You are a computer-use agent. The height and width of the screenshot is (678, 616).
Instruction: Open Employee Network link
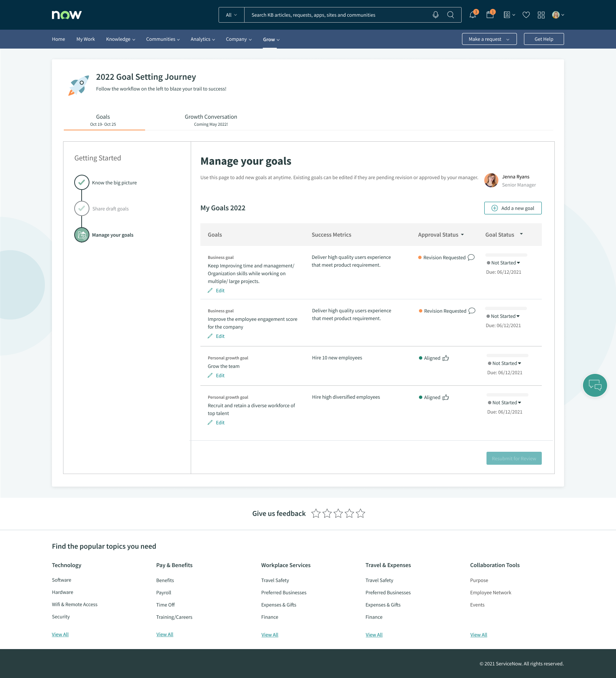pyautogui.click(x=491, y=593)
